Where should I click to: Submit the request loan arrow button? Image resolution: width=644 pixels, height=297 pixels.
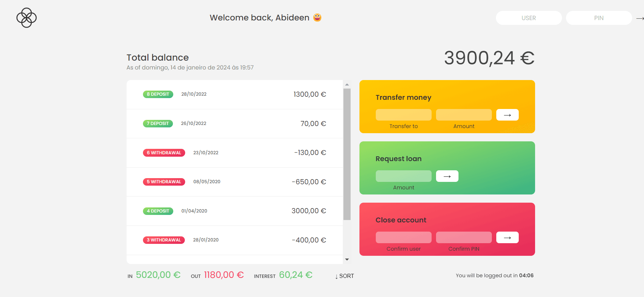[x=447, y=176]
